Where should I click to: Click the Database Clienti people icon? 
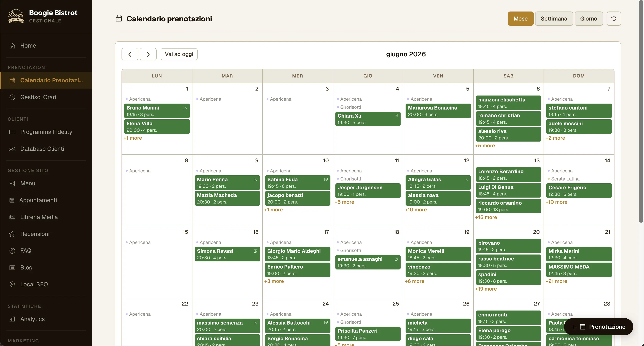click(12, 149)
